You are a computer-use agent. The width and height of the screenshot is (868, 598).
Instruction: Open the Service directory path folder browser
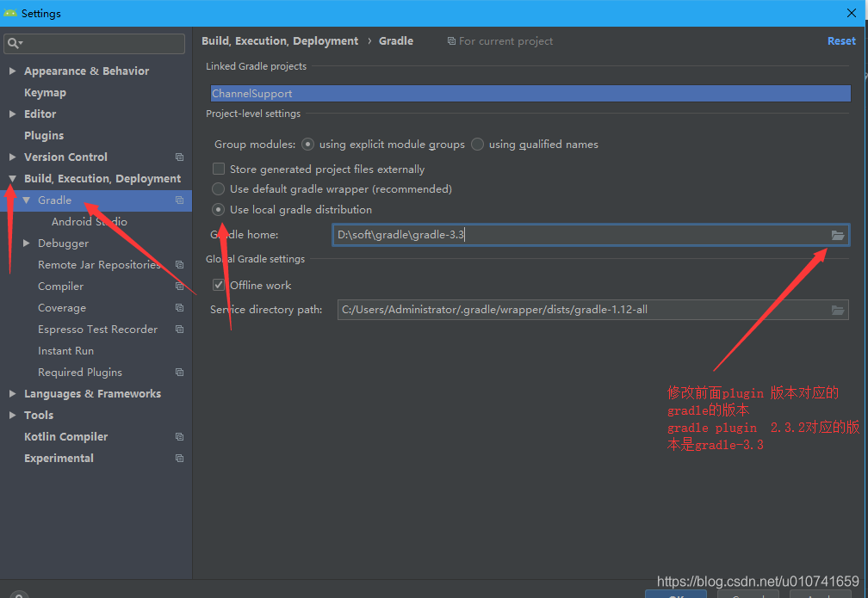pyautogui.click(x=837, y=310)
